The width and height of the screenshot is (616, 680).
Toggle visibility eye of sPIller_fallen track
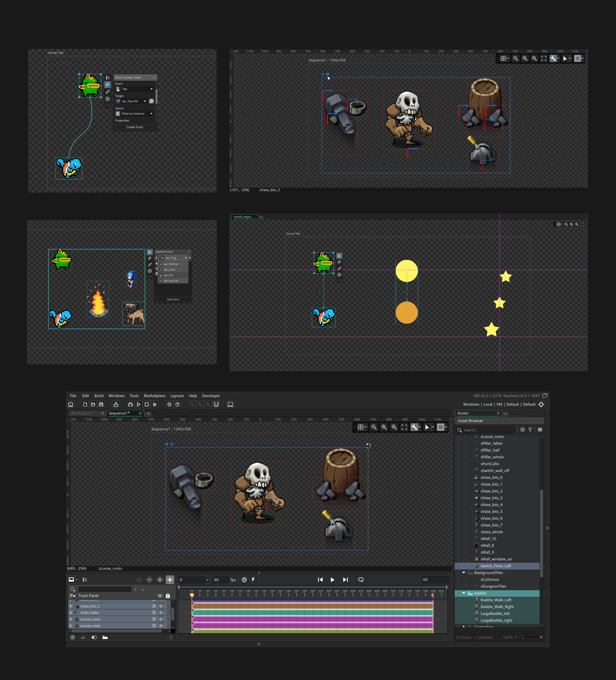tap(161, 612)
